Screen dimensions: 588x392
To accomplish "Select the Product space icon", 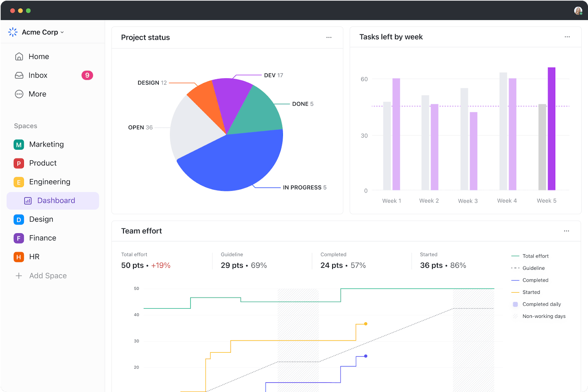I will [18, 163].
